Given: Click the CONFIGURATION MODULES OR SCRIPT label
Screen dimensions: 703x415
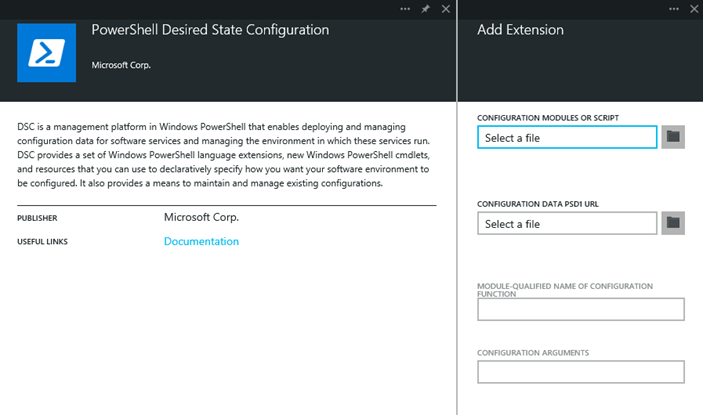Looking at the screenshot, I should (548, 118).
